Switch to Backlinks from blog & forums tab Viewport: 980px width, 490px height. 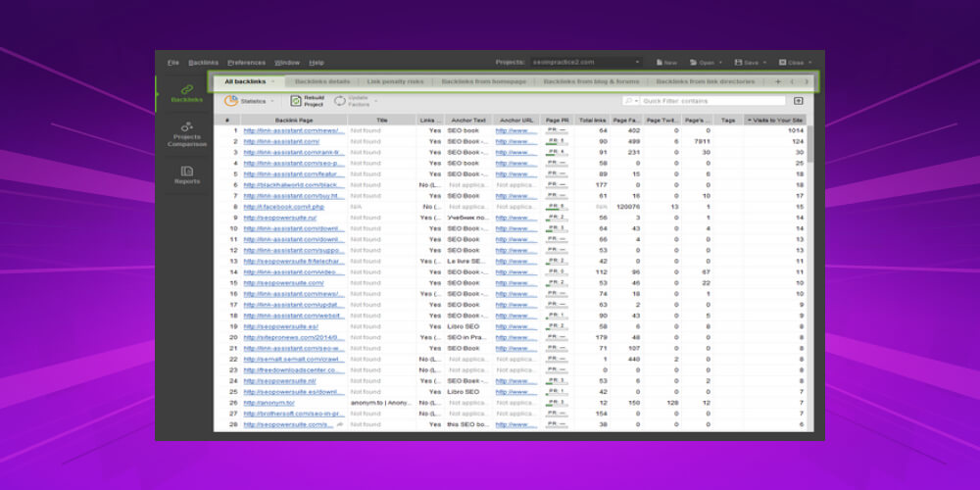point(591,81)
